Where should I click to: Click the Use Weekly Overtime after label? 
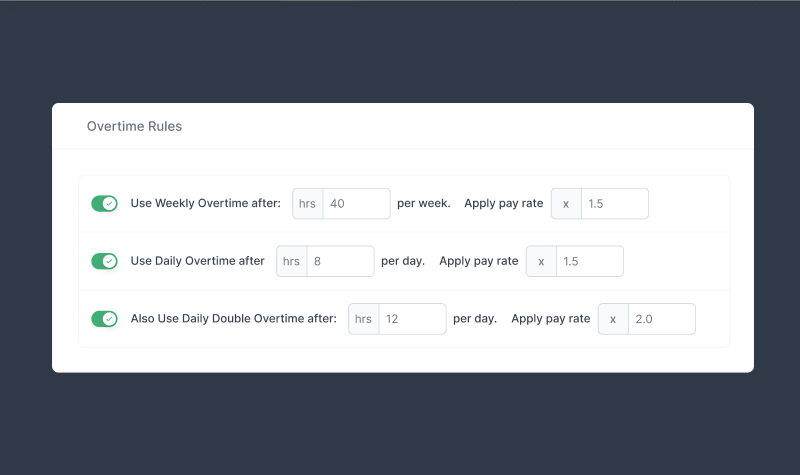[x=206, y=203]
